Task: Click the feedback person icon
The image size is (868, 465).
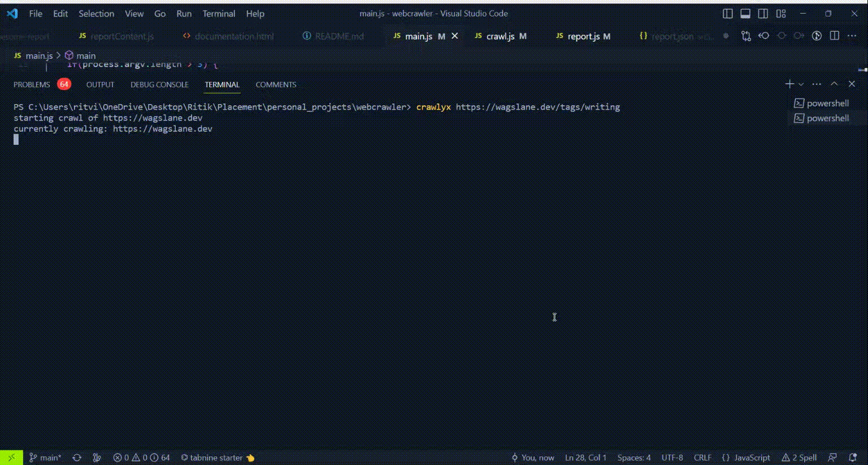Action: (832, 458)
